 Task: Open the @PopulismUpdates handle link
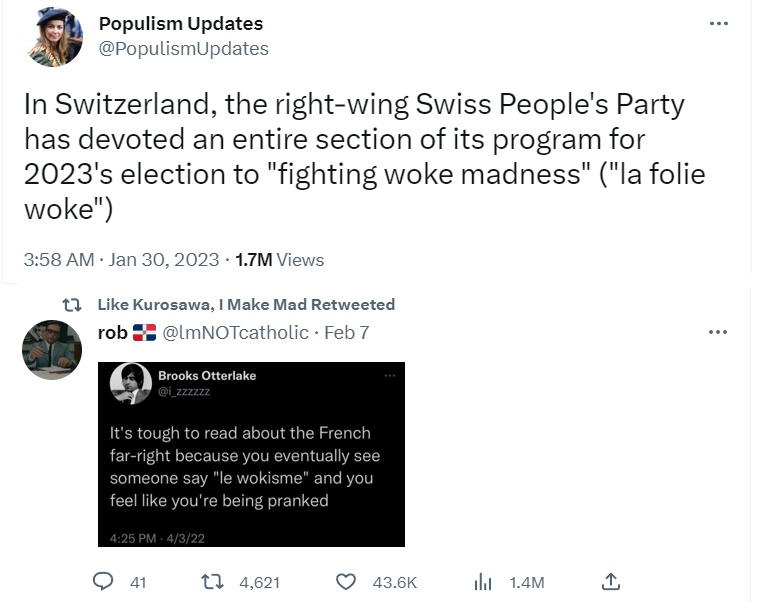(183, 48)
